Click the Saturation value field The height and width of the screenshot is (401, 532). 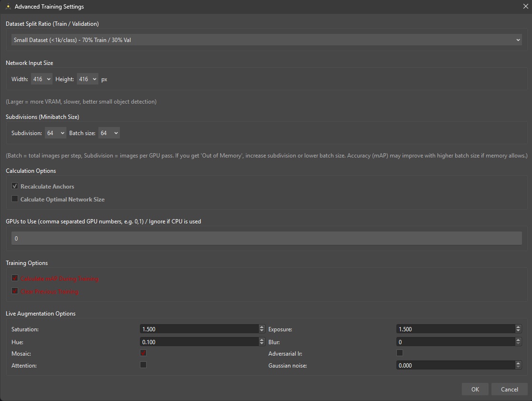[x=199, y=329]
